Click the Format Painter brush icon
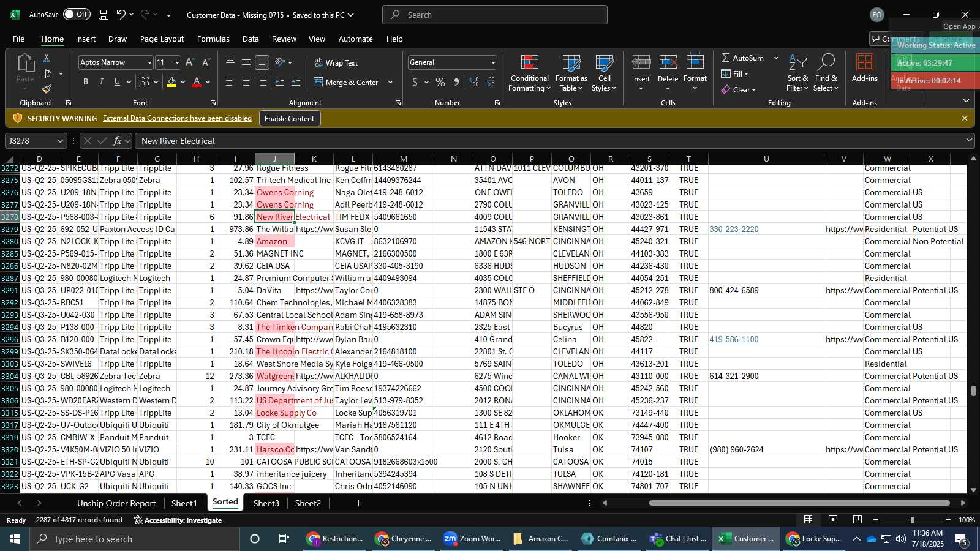 pyautogui.click(x=47, y=89)
